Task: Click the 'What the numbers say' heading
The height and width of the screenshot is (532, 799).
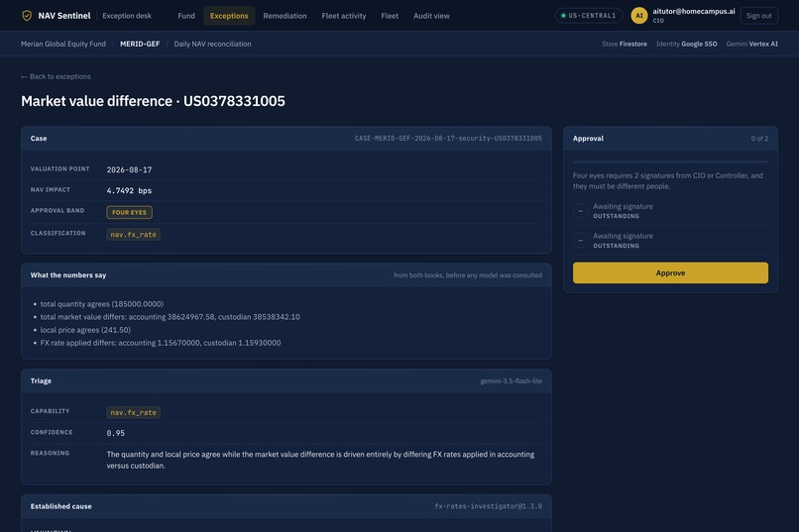Action: tap(68, 275)
